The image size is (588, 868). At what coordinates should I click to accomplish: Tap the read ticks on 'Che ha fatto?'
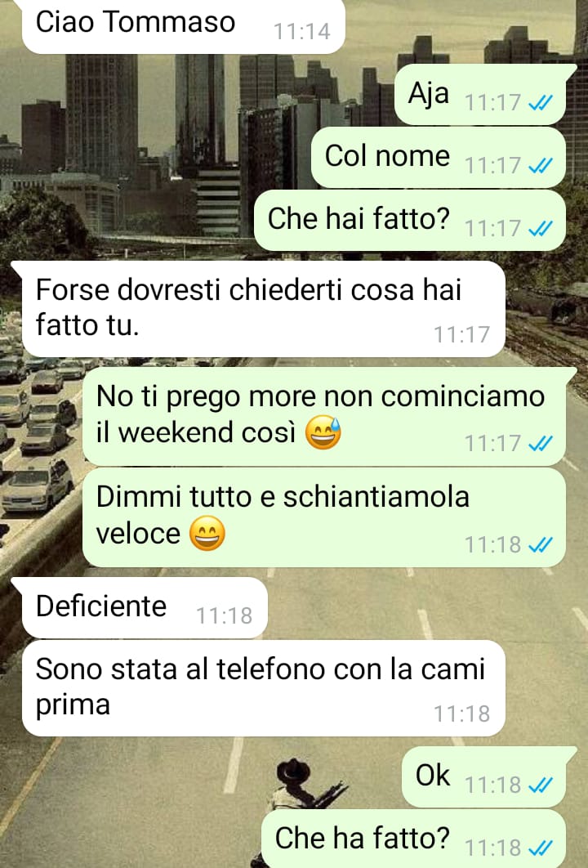coord(541,848)
